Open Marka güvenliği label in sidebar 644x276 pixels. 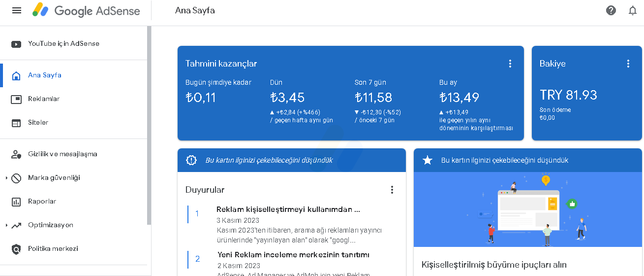tap(54, 178)
